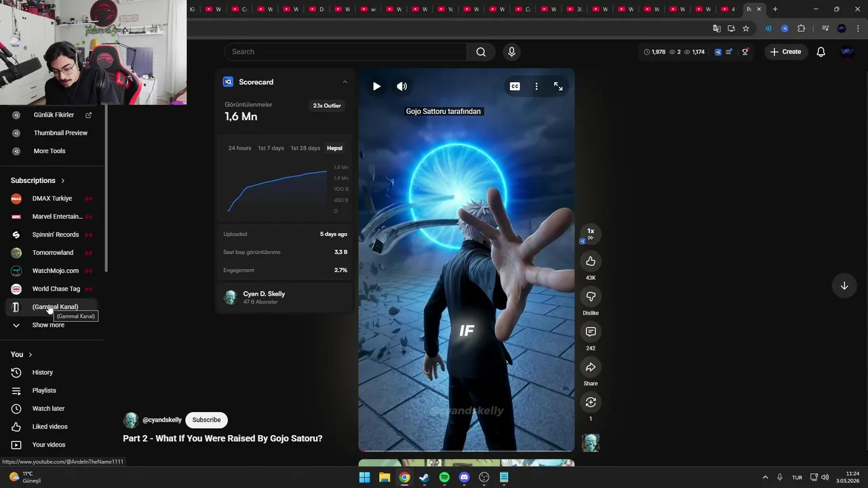Show hidden system tray icons
Image resolution: width=868 pixels, height=488 pixels.
point(765,477)
